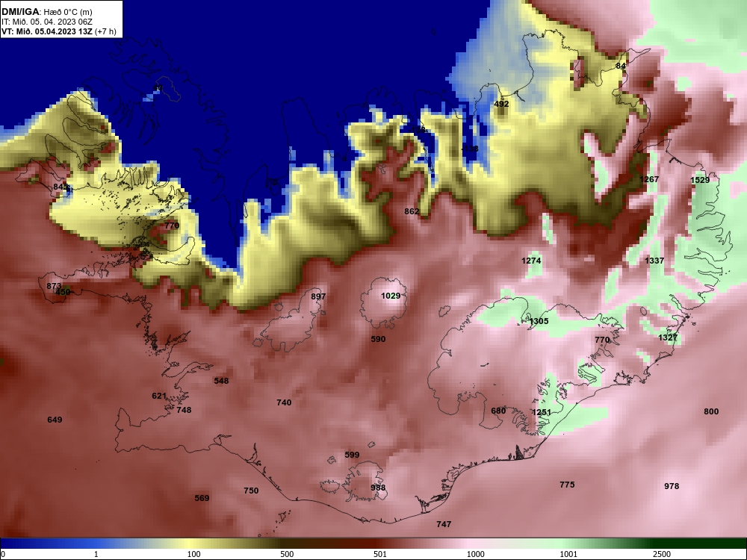Click the map value 750
This screenshot has width=747, height=560.
pos(251,491)
